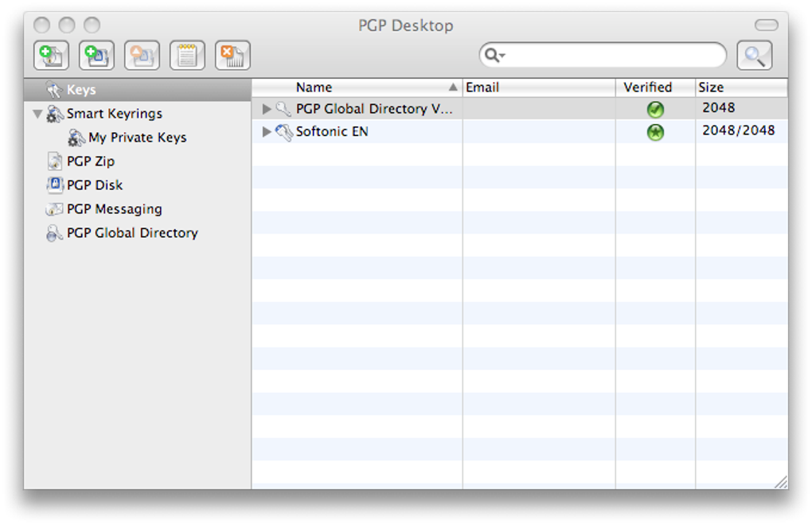Open My Private Keys keyring
Screen dimensions: 812x525
point(137,138)
